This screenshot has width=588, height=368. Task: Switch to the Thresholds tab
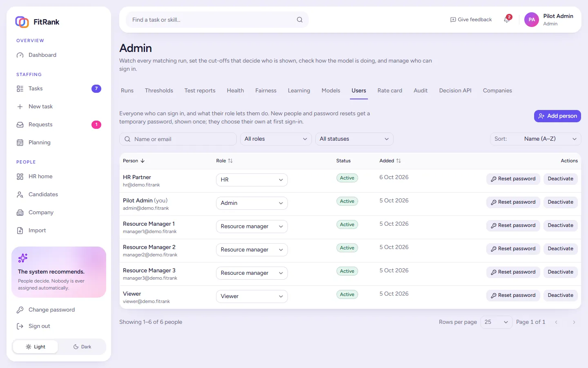pyautogui.click(x=159, y=91)
